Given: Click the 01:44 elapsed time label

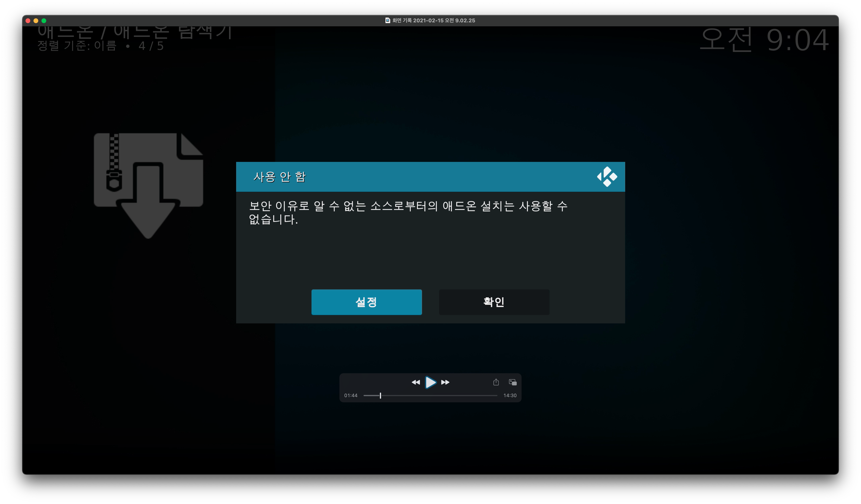Looking at the screenshot, I should pos(351,395).
